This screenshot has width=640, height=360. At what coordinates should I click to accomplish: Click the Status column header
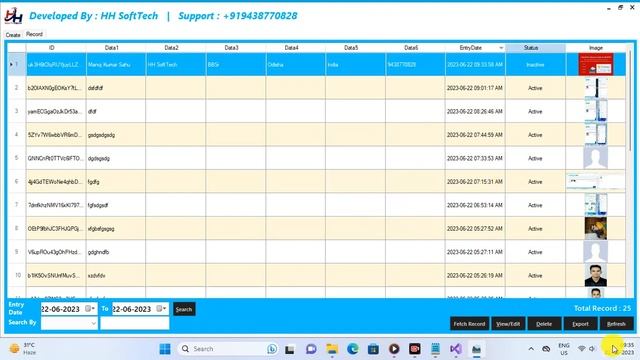click(535, 48)
